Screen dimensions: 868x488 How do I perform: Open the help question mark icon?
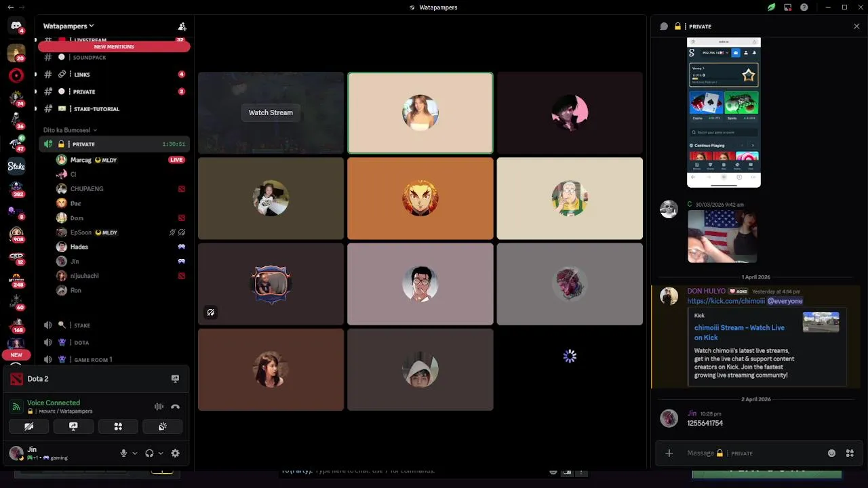click(x=804, y=7)
